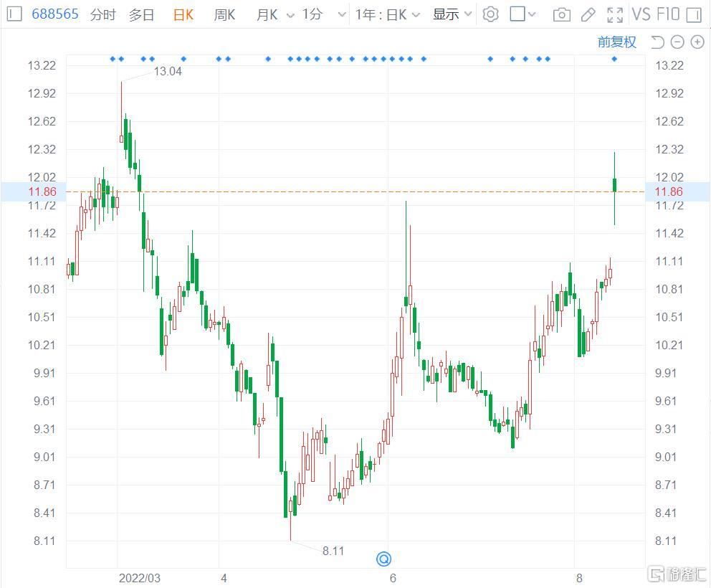Activate the pencil drawing tool
This screenshot has height=588, width=711.
tap(588, 15)
